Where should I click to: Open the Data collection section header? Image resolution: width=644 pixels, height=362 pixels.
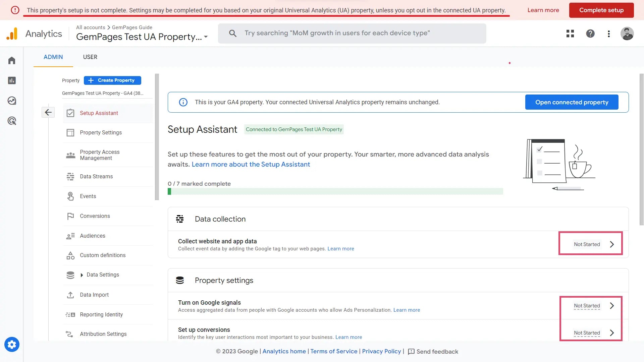click(x=398, y=219)
